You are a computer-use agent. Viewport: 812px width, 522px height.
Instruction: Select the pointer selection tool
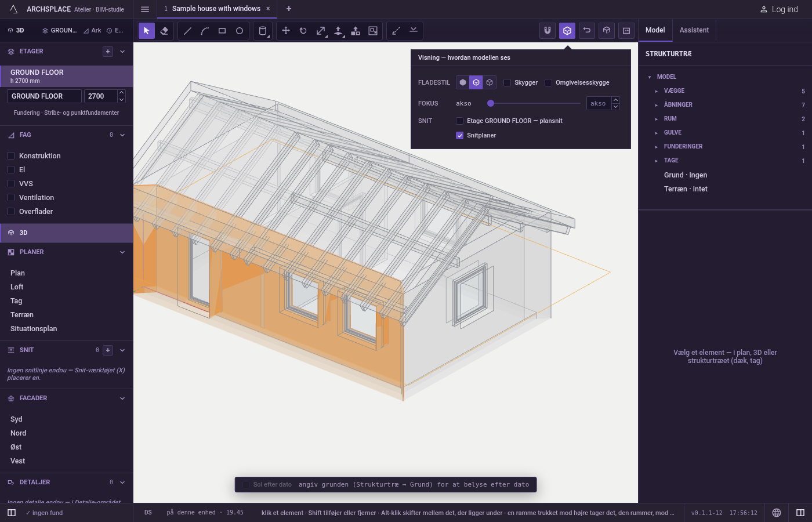coord(147,31)
